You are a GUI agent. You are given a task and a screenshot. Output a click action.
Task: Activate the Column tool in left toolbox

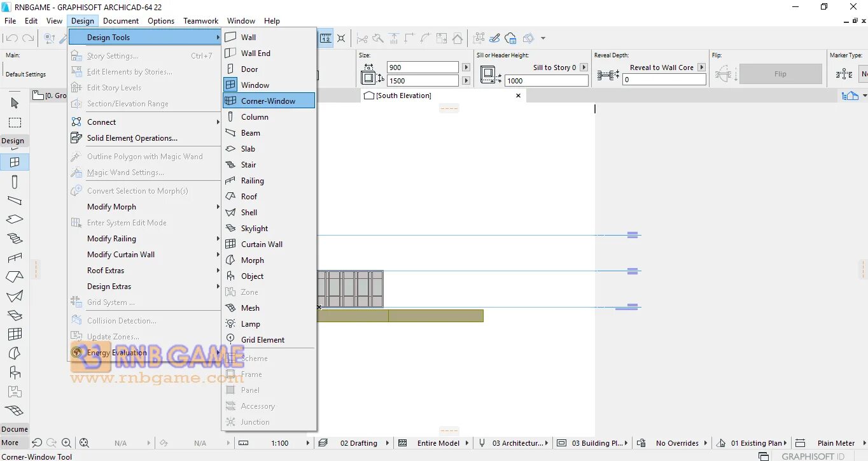pyautogui.click(x=15, y=182)
